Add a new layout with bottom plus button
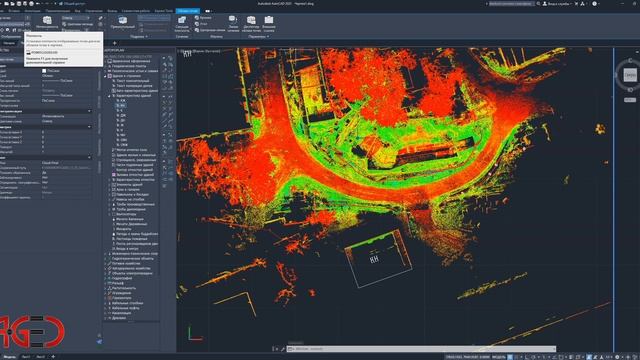The height and width of the screenshot is (360, 640). (53, 357)
